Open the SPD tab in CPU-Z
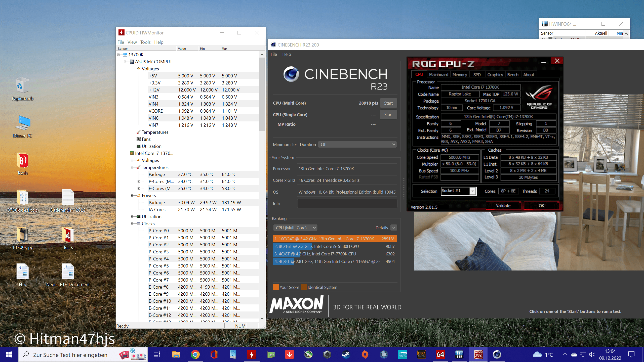The width and height of the screenshot is (644, 362). [477, 75]
